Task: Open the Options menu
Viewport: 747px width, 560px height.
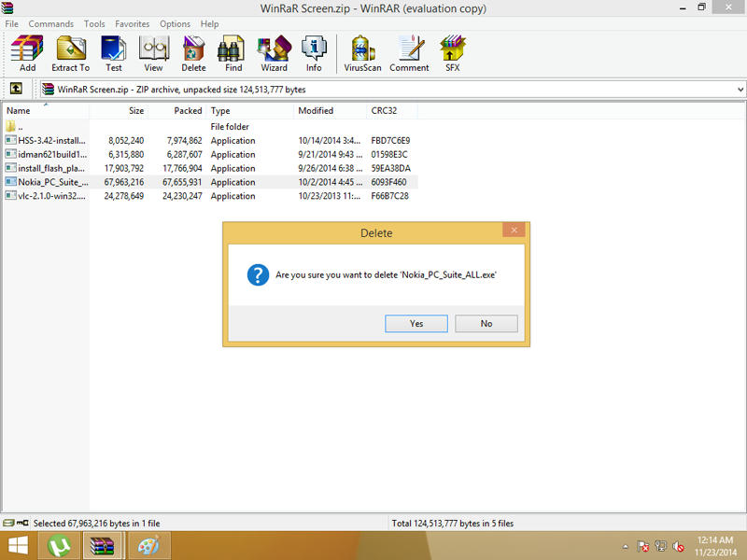Action: tap(175, 24)
